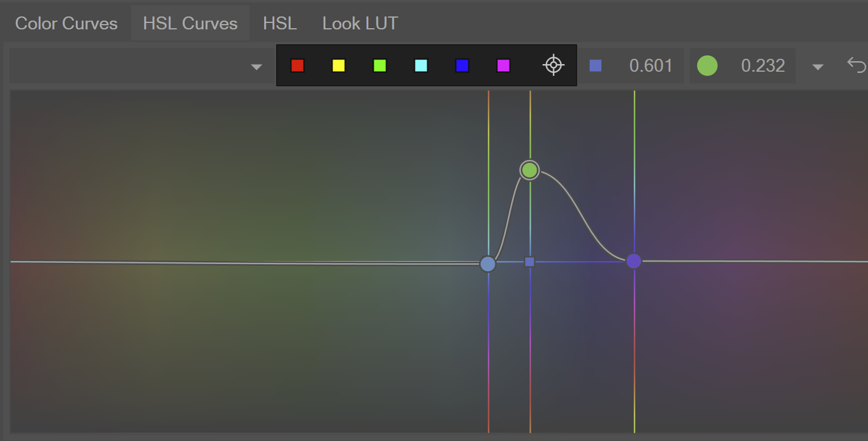Click the yellow hue preset swatch
868x441 pixels.
tap(338, 66)
